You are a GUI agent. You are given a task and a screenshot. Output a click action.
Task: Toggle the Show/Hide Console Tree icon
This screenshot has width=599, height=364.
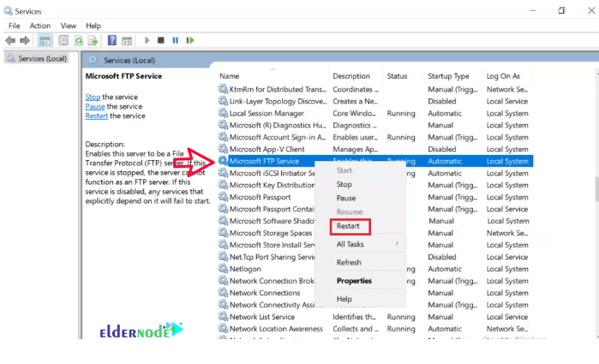(45, 40)
